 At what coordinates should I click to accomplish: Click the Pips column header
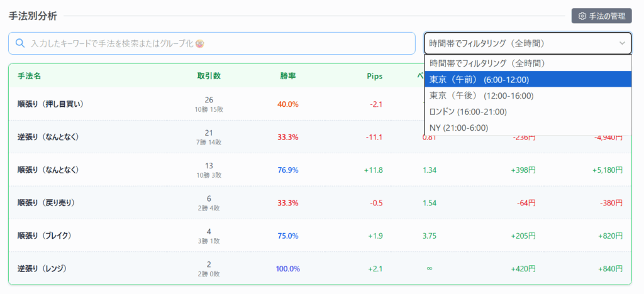[x=374, y=76]
